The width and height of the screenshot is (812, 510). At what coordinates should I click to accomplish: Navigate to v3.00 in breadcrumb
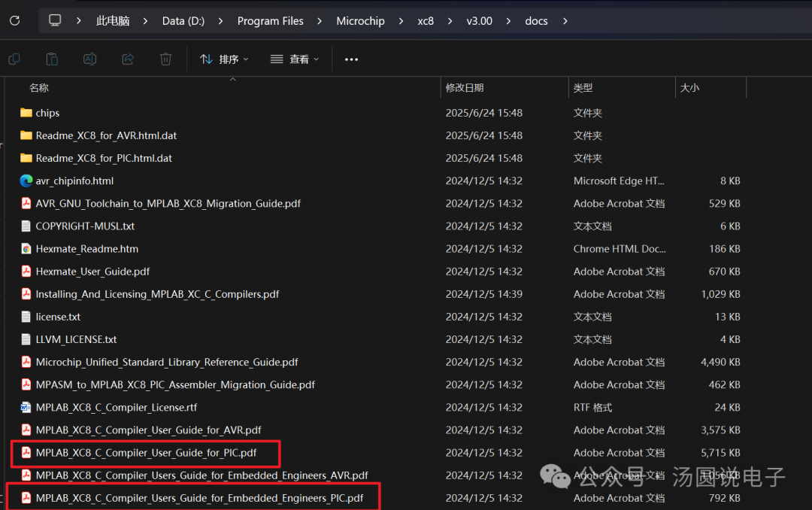tap(480, 21)
